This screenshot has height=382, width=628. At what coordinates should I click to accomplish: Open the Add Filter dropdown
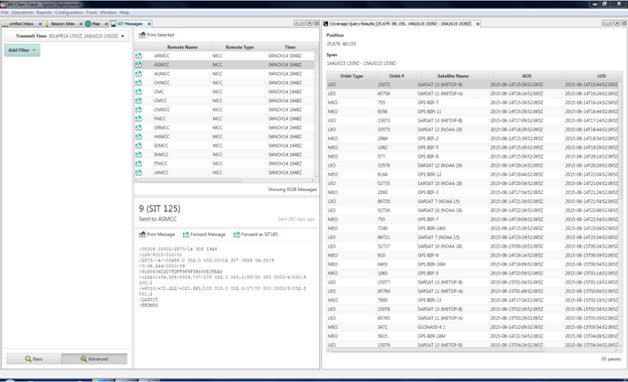pos(22,50)
